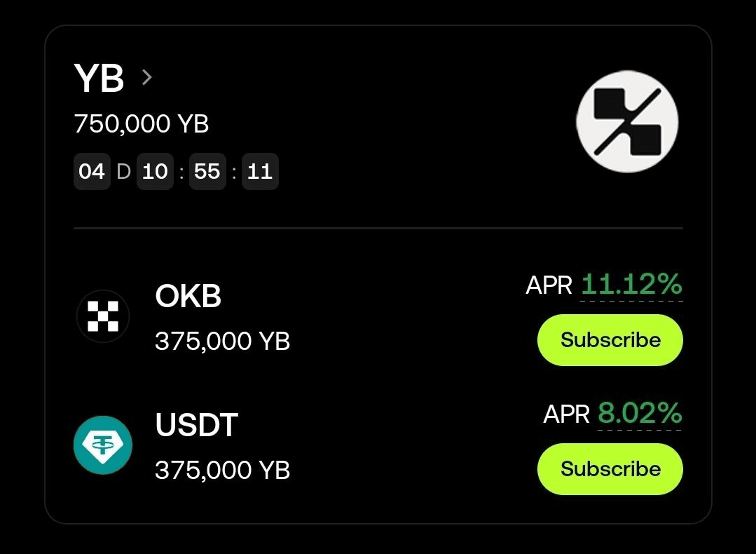Click the YB project logo icon
Image resolution: width=756 pixels, height=554 pixels.
pos(627,121)
